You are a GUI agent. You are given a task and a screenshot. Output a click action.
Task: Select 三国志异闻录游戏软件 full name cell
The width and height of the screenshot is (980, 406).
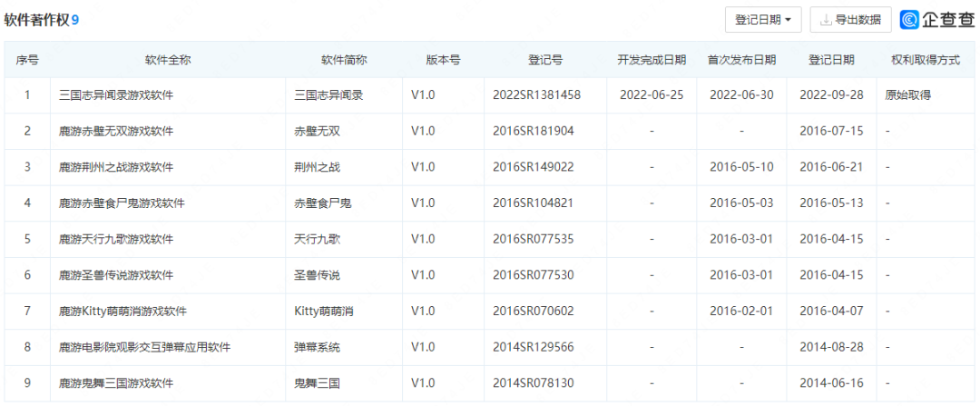point(116,95)
